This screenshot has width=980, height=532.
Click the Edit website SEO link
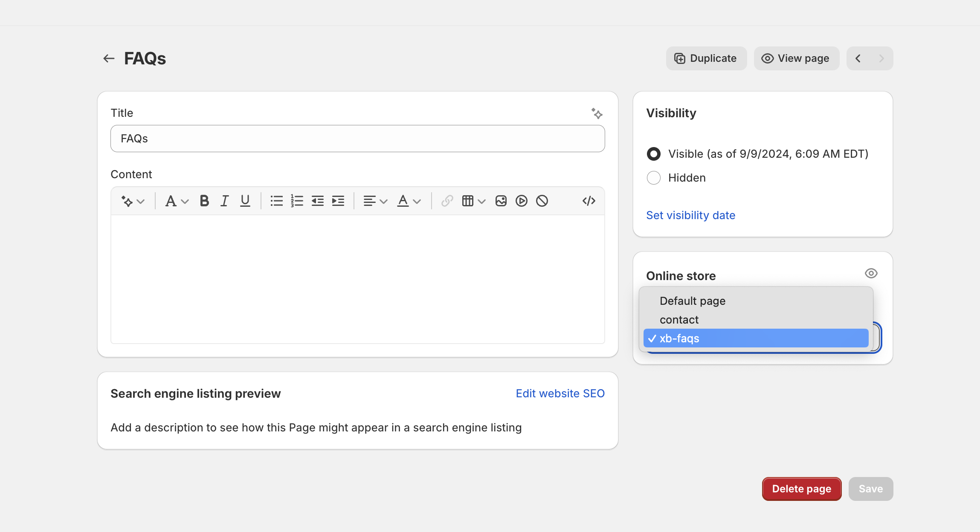[x=560, y=393]
